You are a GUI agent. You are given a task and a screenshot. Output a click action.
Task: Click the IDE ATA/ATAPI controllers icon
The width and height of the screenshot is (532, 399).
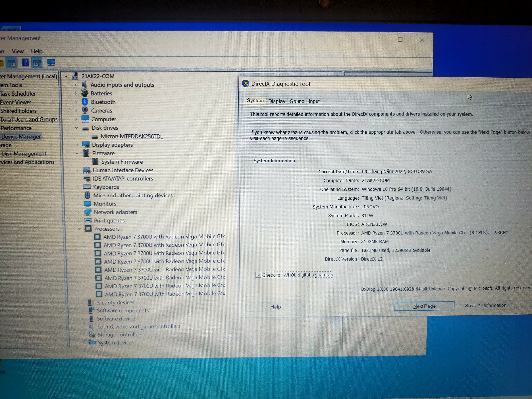coord(87,179)
